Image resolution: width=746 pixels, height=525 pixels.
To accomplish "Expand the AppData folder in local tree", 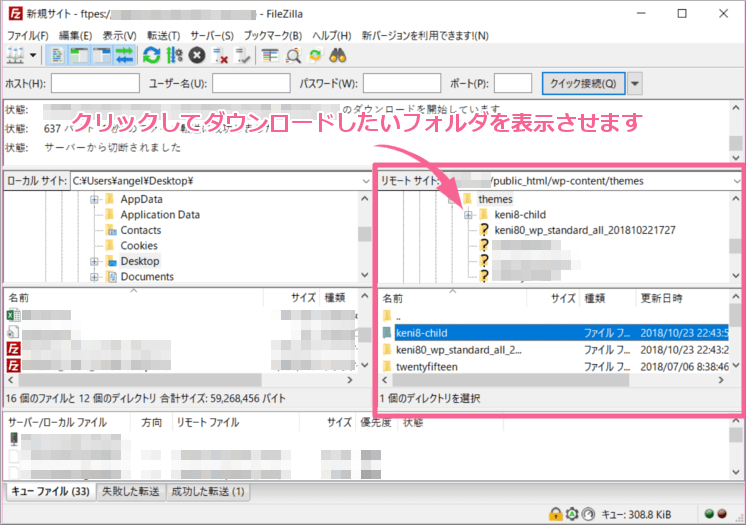I will tap(94, 199).
